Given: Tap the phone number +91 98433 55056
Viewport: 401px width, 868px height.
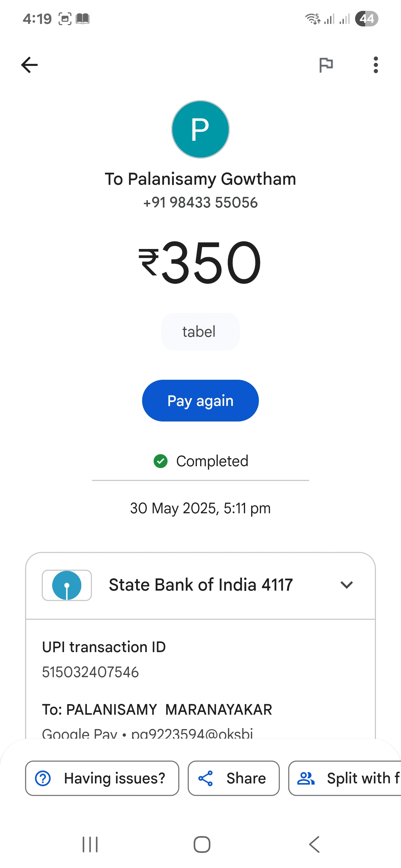Looking at the screenshot, I should (x=200, y=203).
